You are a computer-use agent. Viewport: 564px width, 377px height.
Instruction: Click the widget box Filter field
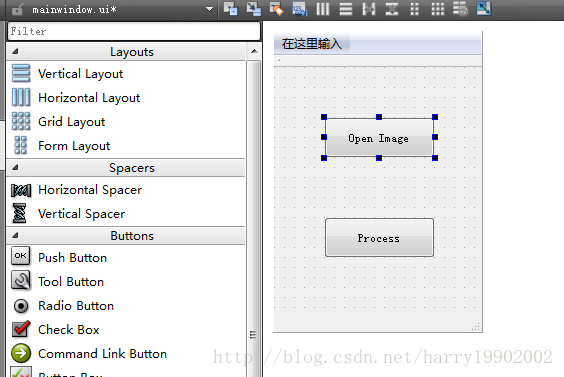coord(134,31)
